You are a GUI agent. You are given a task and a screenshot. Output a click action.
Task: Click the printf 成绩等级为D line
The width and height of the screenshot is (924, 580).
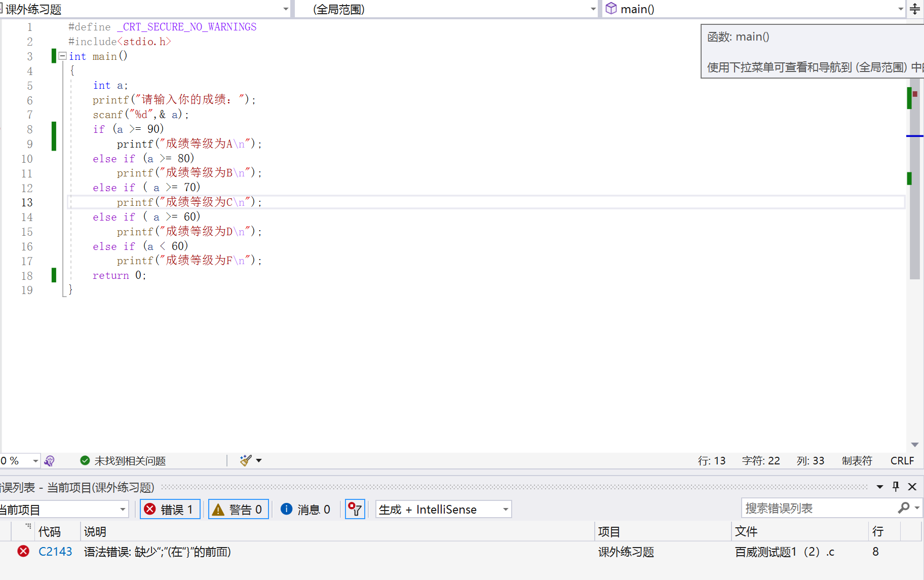(189, 231)
